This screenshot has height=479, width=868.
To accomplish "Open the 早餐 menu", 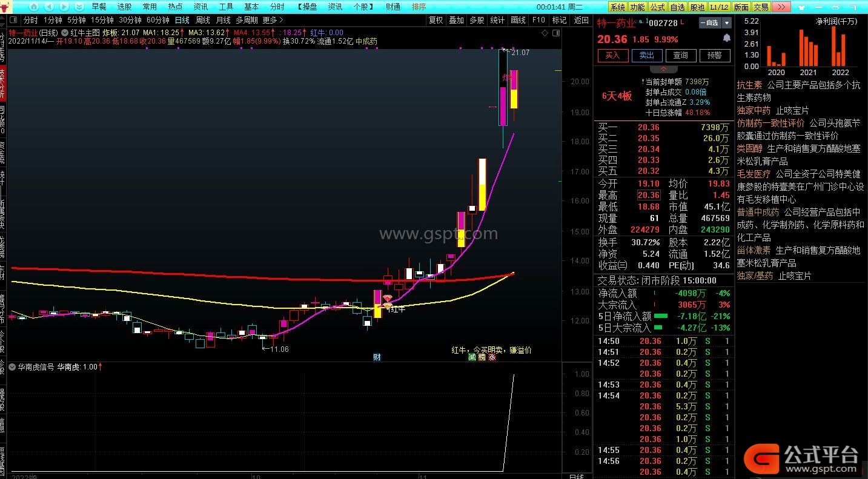I will coord(99,7).
